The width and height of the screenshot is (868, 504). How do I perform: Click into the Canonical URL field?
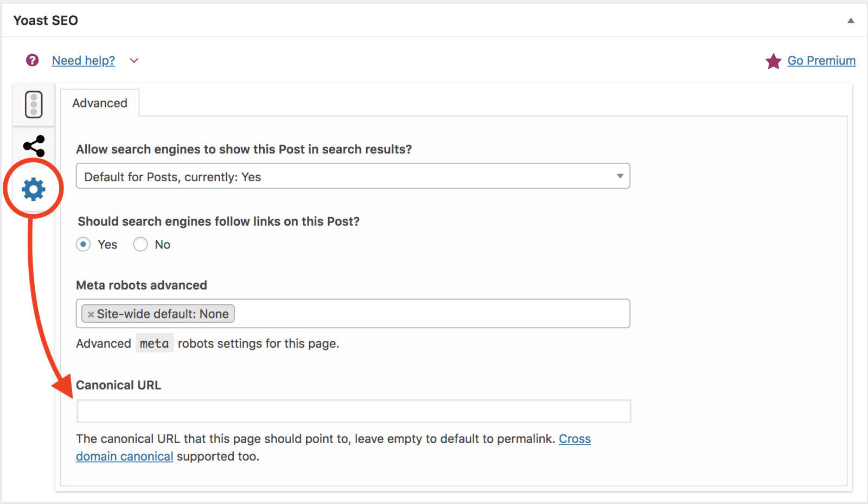(x=354, y=411)
